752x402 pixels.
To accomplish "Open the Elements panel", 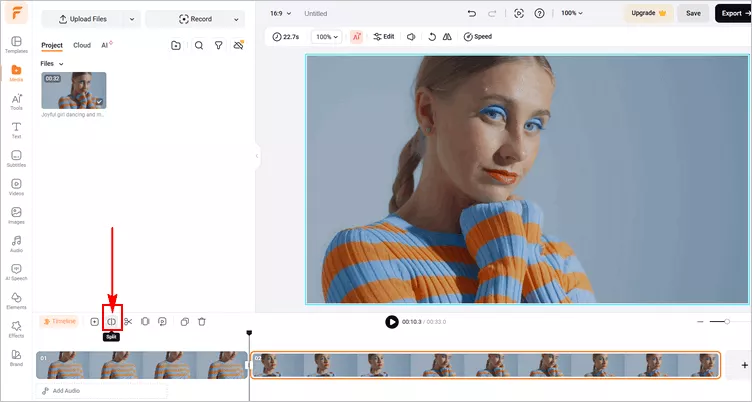I will point(16,301).
